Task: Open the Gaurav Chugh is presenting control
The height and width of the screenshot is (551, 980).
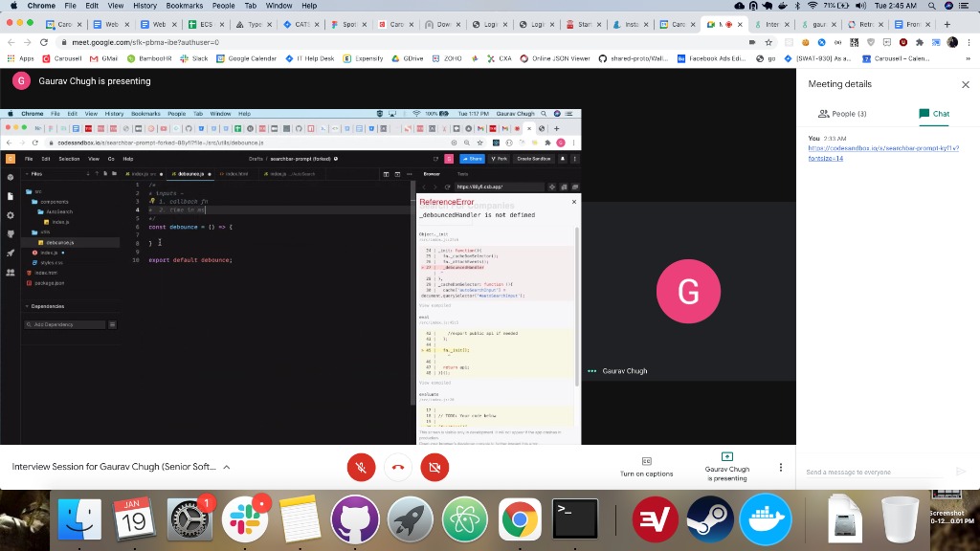Action: [x=726, y=467]
